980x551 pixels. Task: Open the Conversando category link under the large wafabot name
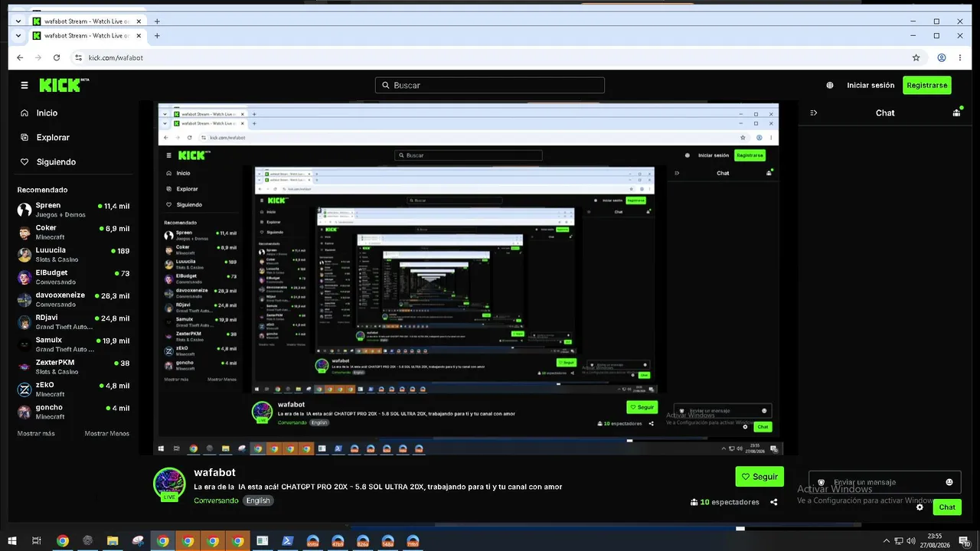pyautogui.click(x=216, y=500)
